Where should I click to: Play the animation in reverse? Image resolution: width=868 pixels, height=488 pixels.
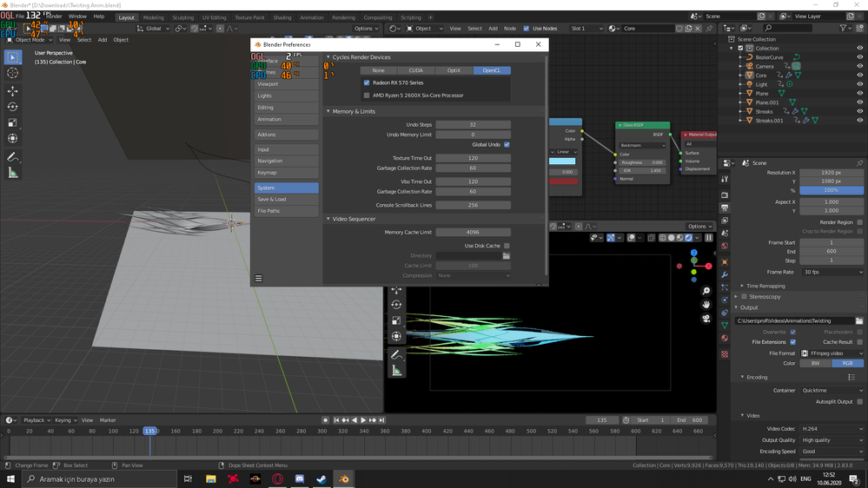(354, 420)
